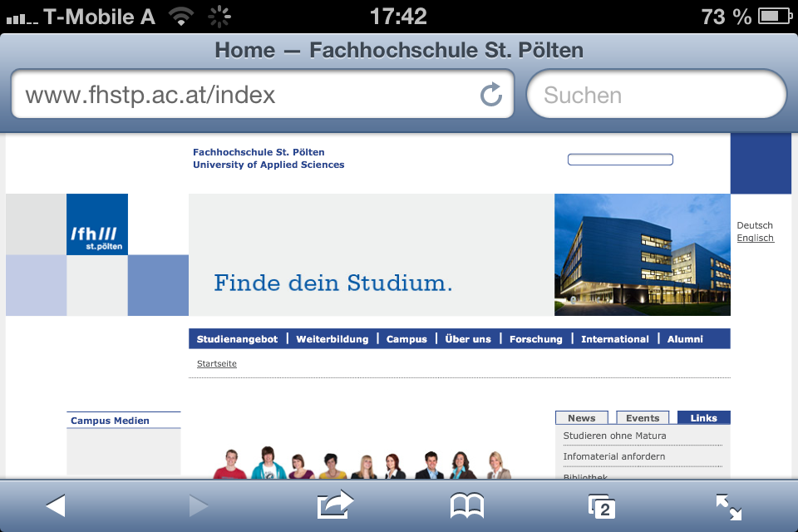Image resolution: width=798 pixels, height=532 pixels.
Task: Open the Forschung menu
Action: point(536,339)
